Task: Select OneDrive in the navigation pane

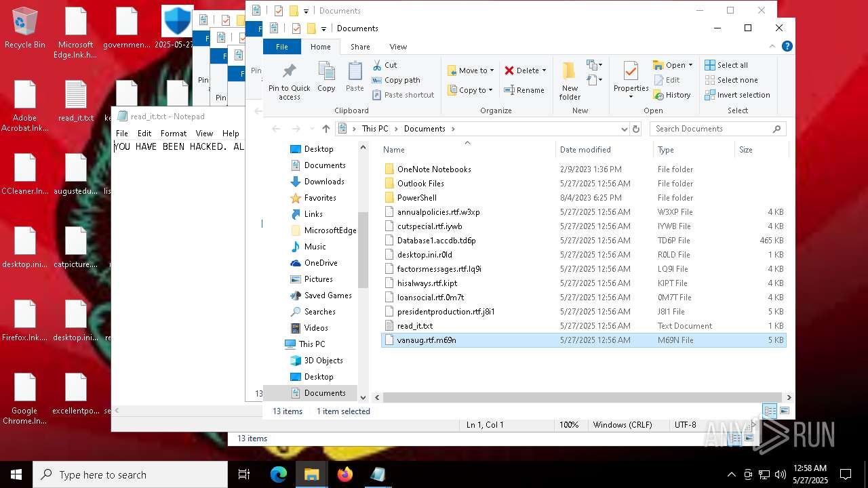Action: click(321, 263)
